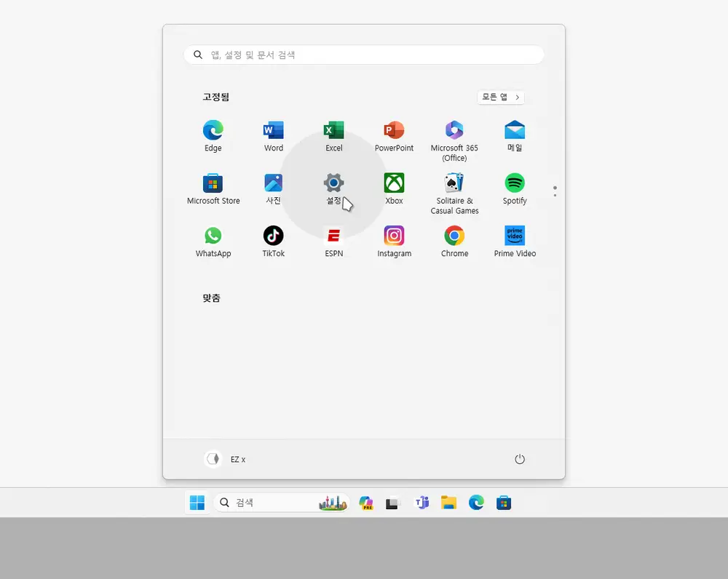Click the 모든 앩 all apps button
This screenshot has width=728, height=579.
pyautogui.click(x=501, y=97)
